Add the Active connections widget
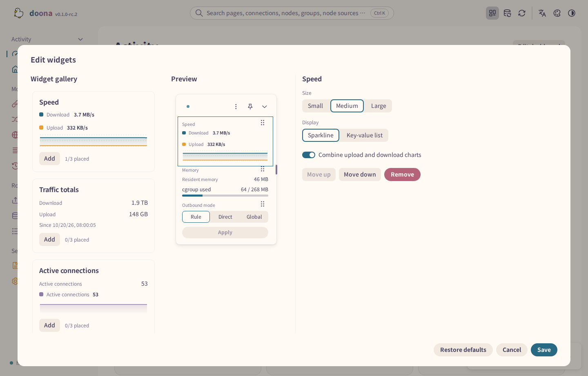Screen dimensions: 588x376 pos(49,325)
